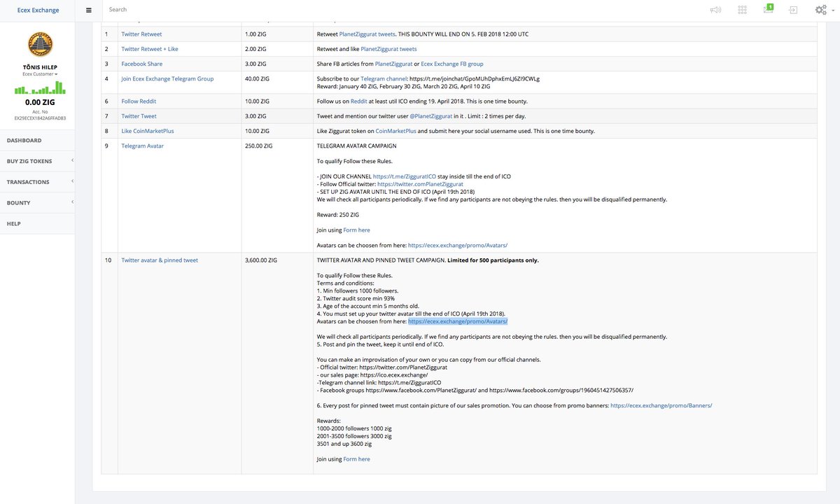Image resolution: width=840 pixels, height=504 pixels.
Task: Open the Twitter Retweet + Like bounty
Action: (150, 49)
